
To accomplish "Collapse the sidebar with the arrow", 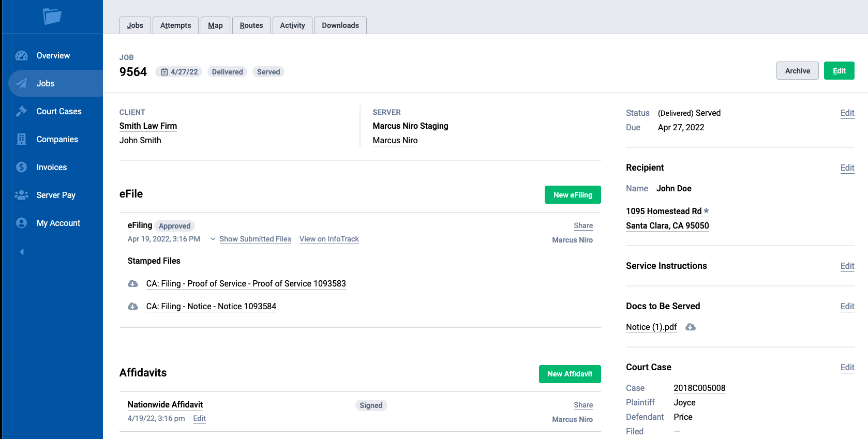I will [x=22, y=252].
